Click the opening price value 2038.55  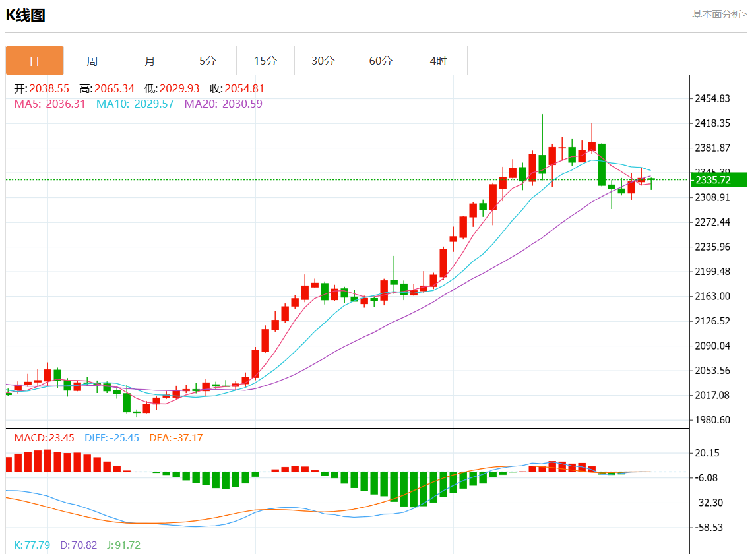49,89
